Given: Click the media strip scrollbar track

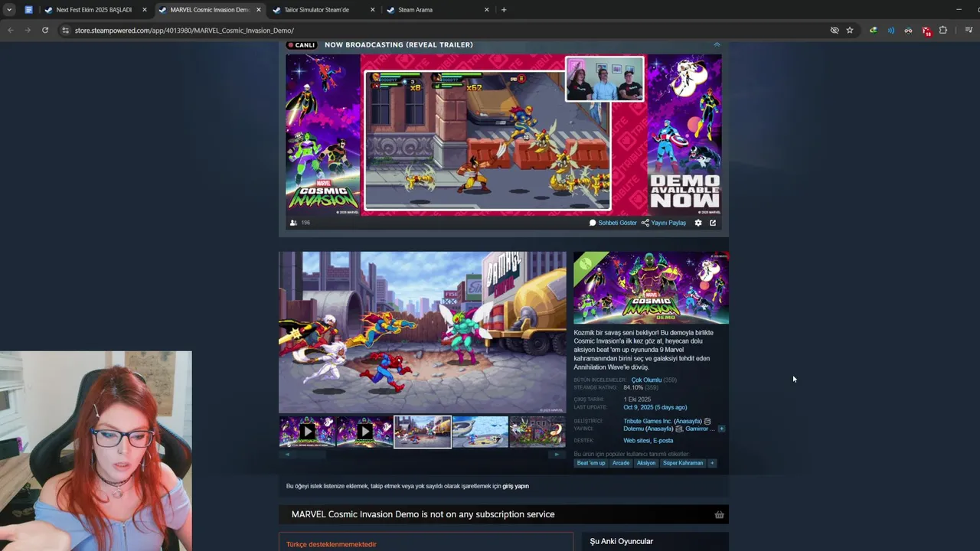Looking at the screenshot, I should point(423,455).
